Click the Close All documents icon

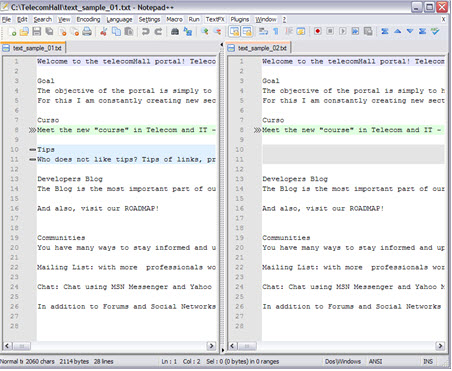click(x=75, y=32)
